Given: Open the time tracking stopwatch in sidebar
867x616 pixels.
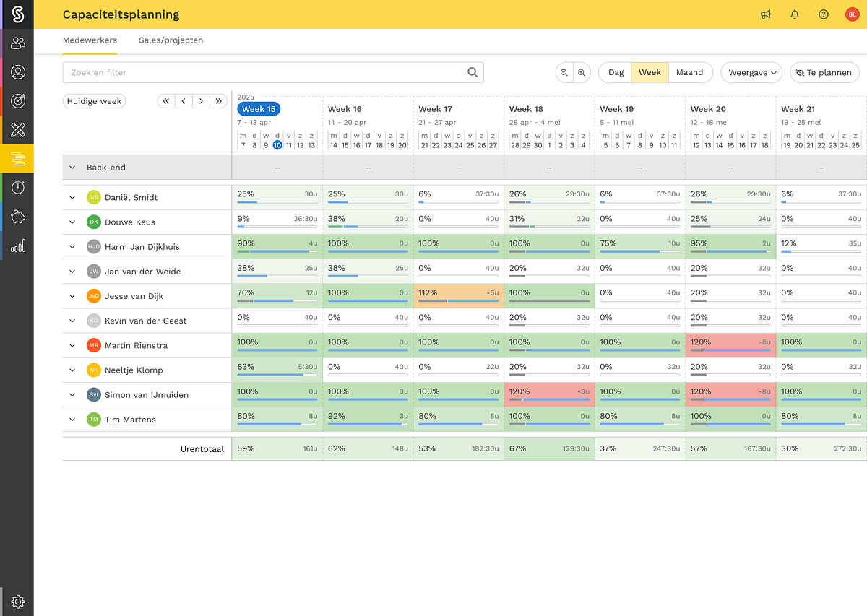Looking at the screenshot, I should [x=18, y=187].
